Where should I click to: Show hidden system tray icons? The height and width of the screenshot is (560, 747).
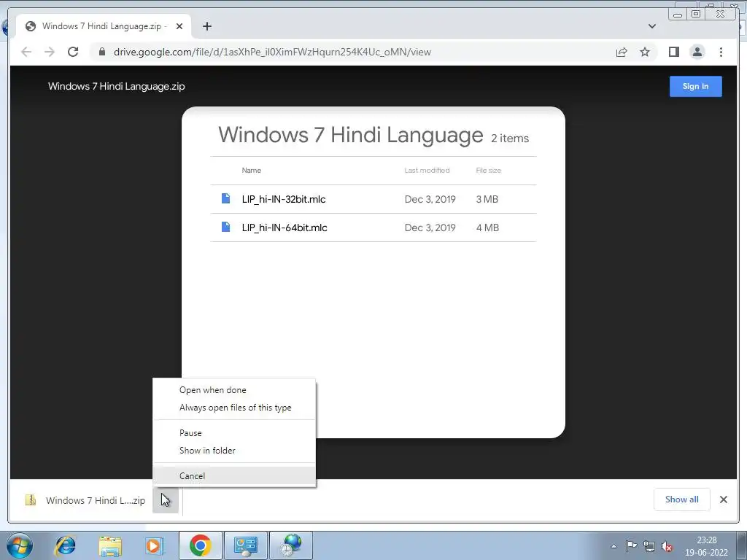[x=614, y=546]
